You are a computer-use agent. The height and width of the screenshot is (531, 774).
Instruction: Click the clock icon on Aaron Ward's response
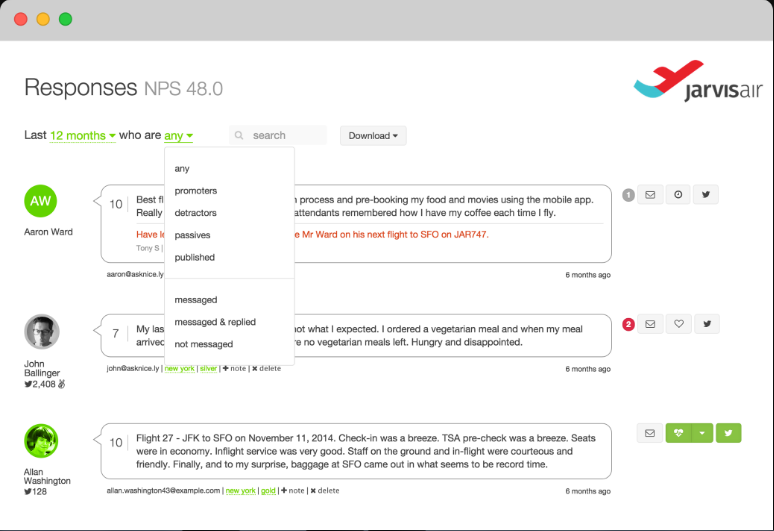(x=678, y=195)
